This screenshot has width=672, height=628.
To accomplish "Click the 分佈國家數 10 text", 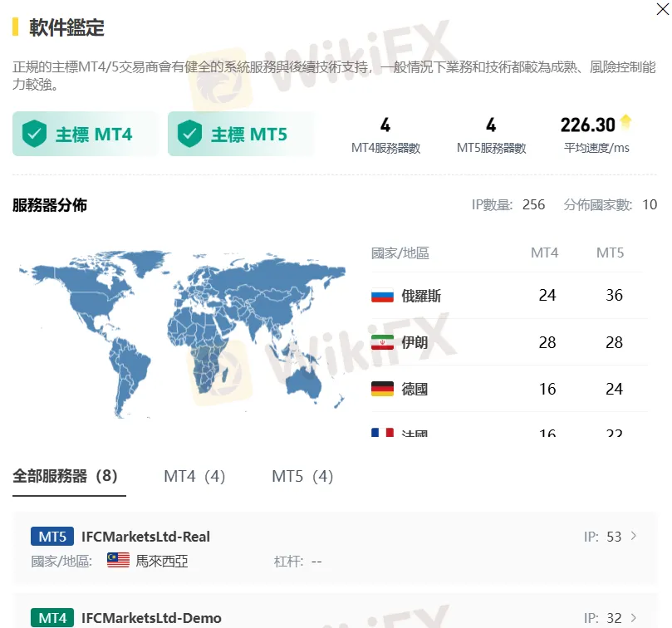I will pos(611,205).
